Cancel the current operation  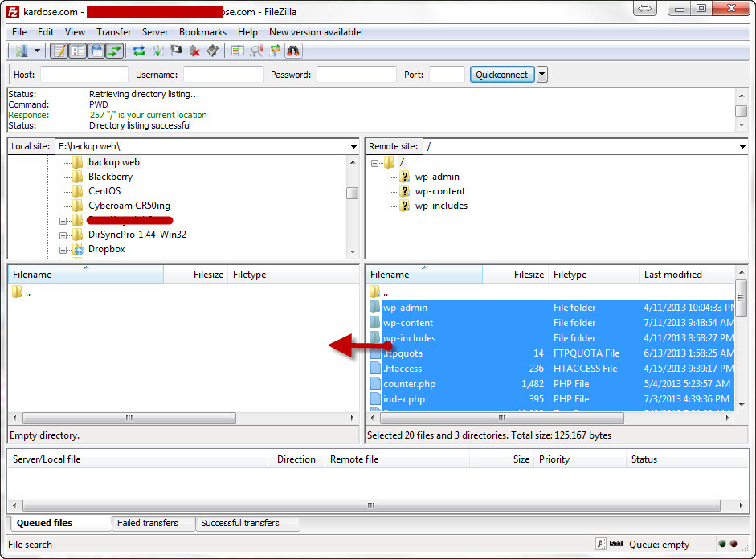176,51
